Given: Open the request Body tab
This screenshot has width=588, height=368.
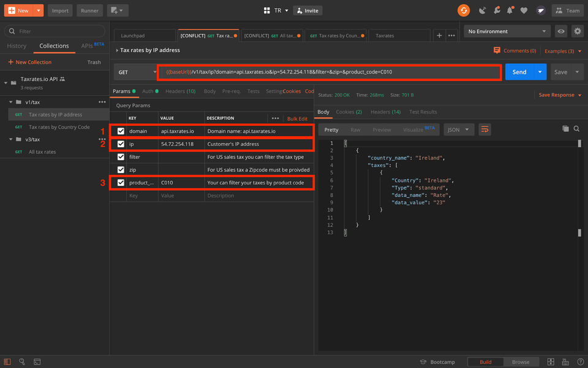Looking at the screenshot, I should tap(209, 91).
